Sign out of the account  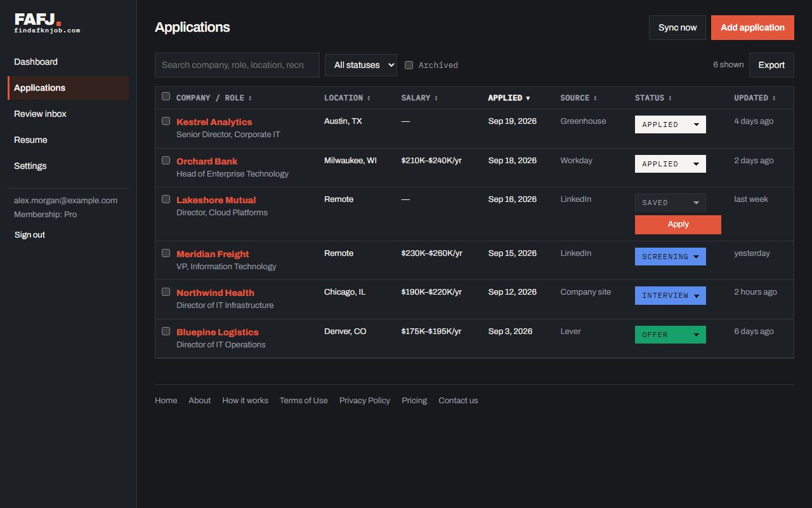point(30,235)
